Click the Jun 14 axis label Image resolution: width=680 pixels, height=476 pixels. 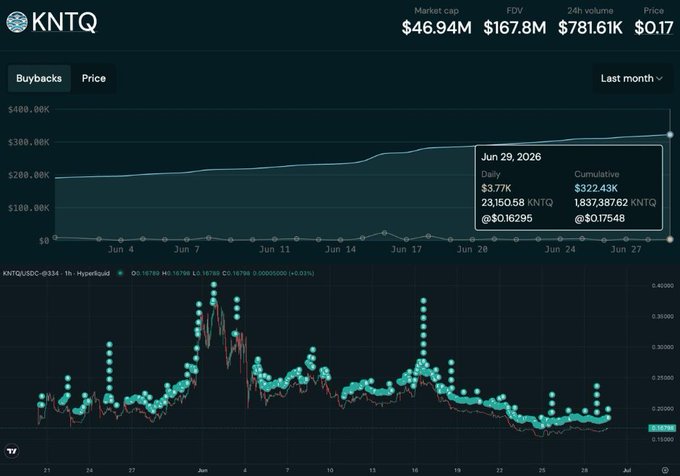(x=340, y=249)
